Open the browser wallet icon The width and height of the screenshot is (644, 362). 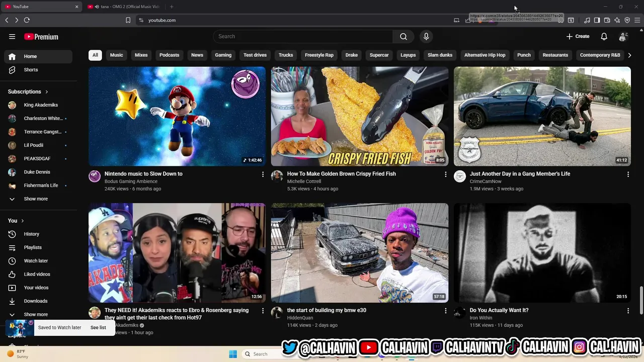coord(607,20)
